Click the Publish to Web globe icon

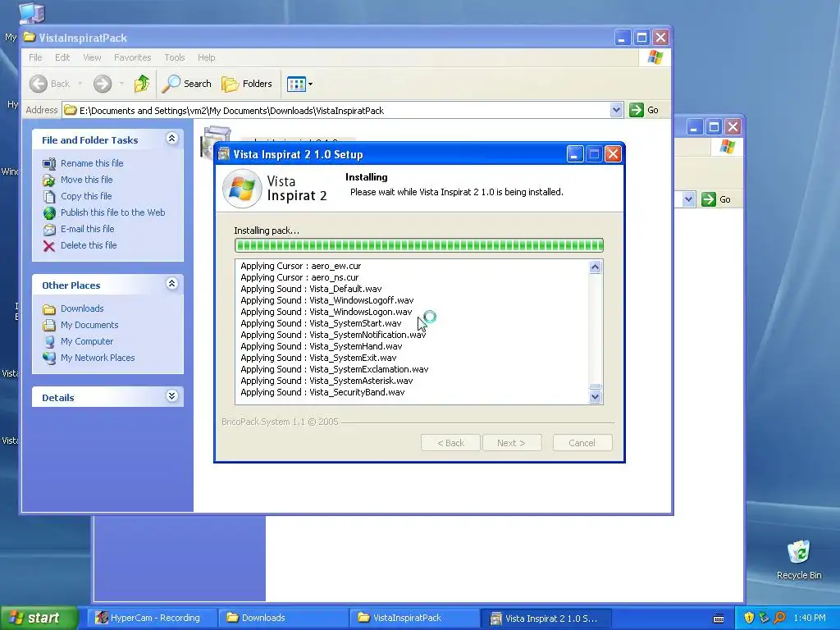pos(48,213)
